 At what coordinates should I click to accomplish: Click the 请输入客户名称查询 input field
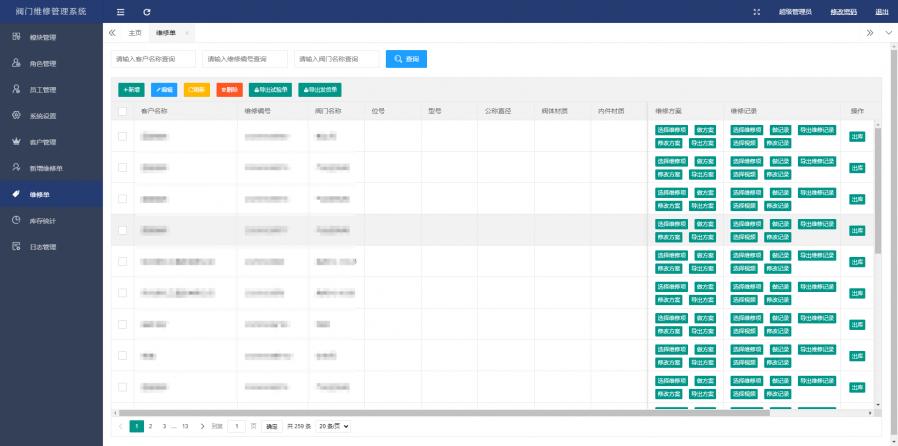[153, 60]
